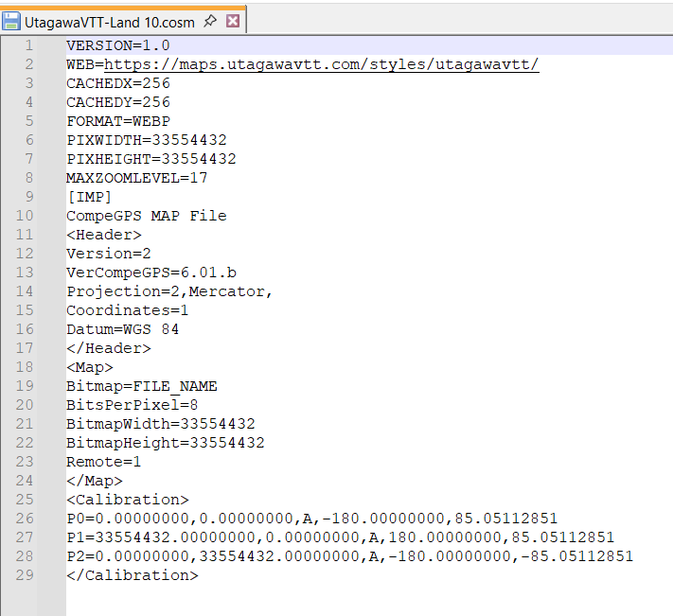Click the P2 calibration point line

(350, 556)
